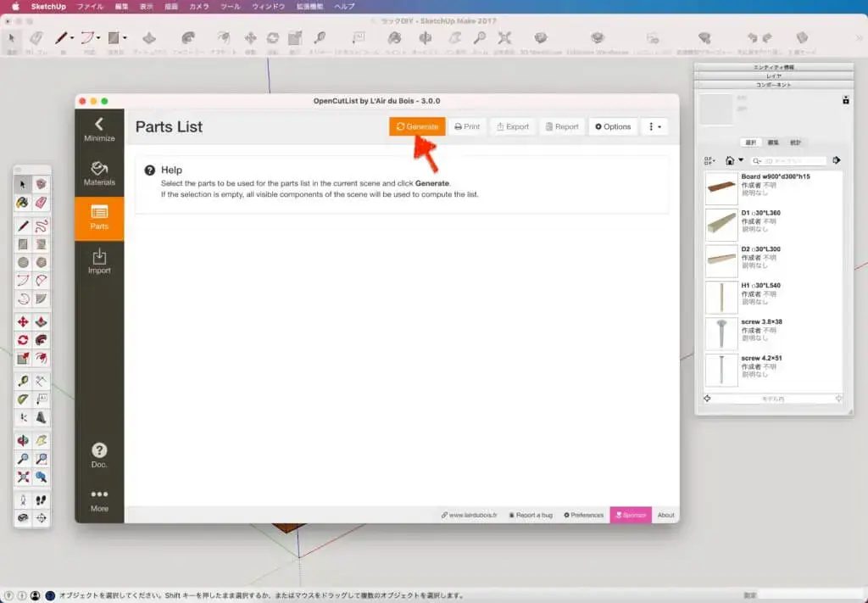Open the ファイル menu
The image size is (868, 603).
click(x=90, y=7)
